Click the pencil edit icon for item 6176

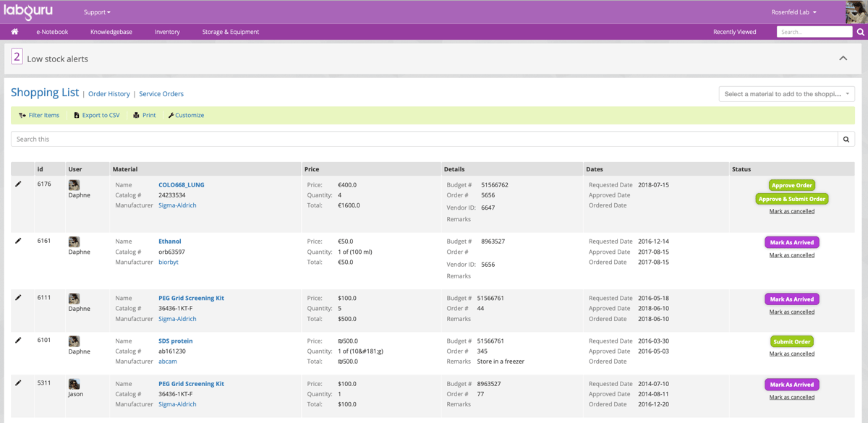click(19, 184)
